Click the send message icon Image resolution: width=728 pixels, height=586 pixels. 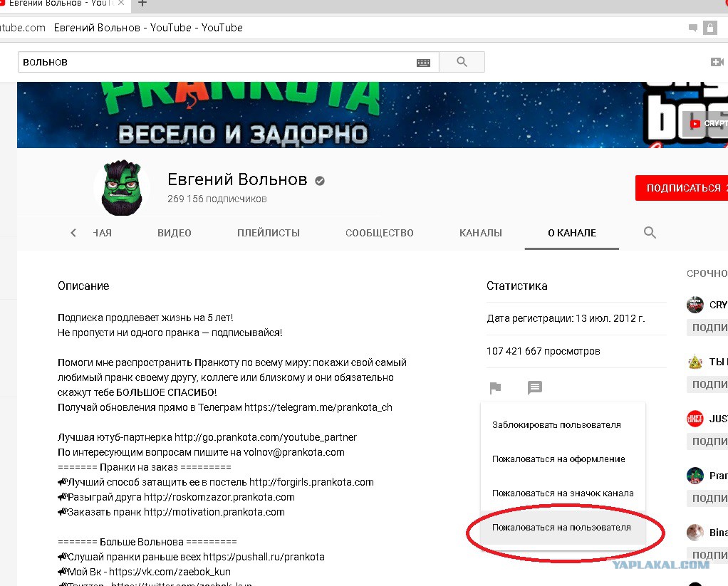click(534, 387)
